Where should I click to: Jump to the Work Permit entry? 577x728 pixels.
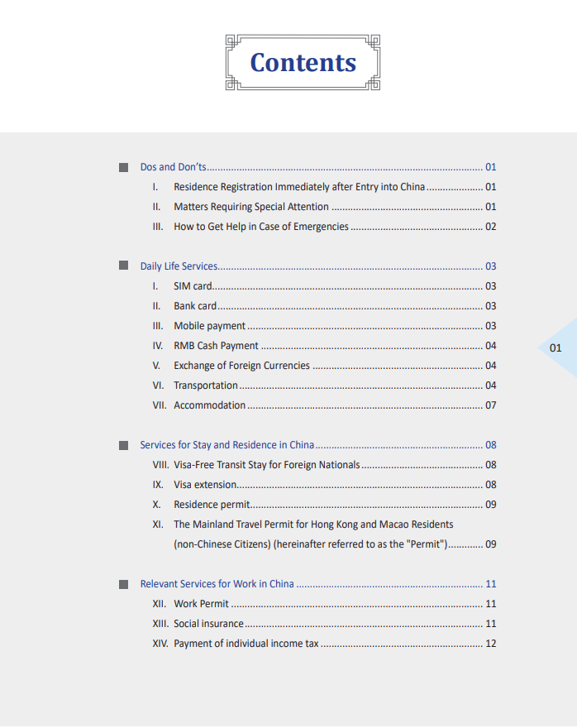(201, 604)
